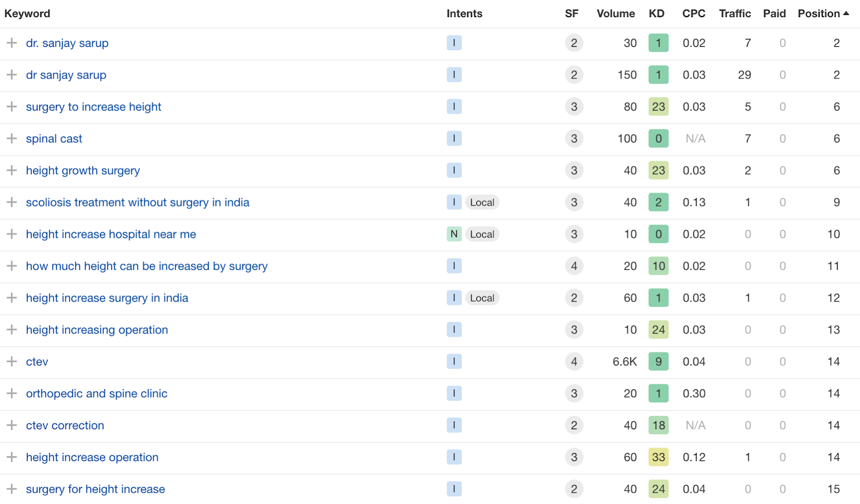Viewport: 860px width, 504px height.
Task: Click volume value 6.6K for 'ctev'
Action: click(625, 362)
